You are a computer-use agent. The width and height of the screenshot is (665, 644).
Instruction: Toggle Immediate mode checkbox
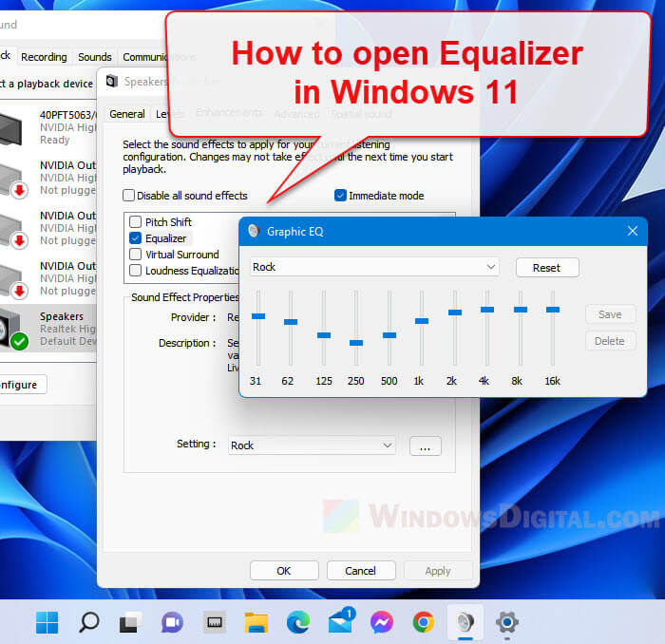coord(340,196)
